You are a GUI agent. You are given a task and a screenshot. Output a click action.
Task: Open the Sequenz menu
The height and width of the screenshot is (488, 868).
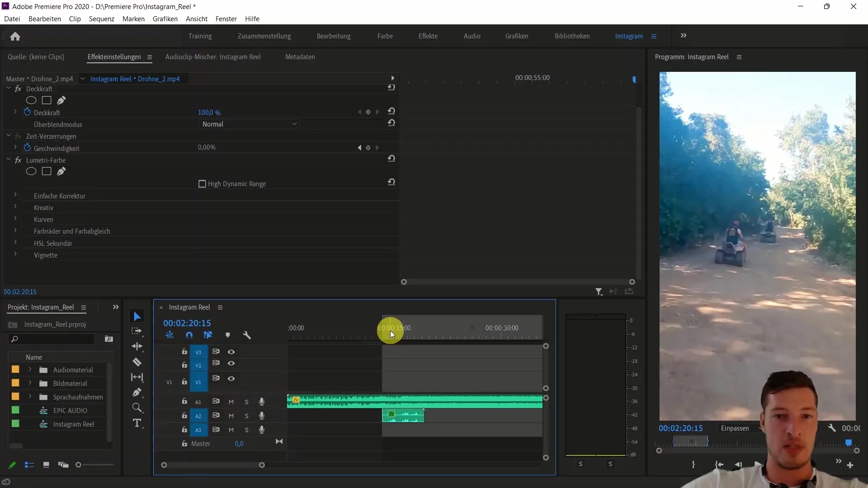click(x=102, y=19)
